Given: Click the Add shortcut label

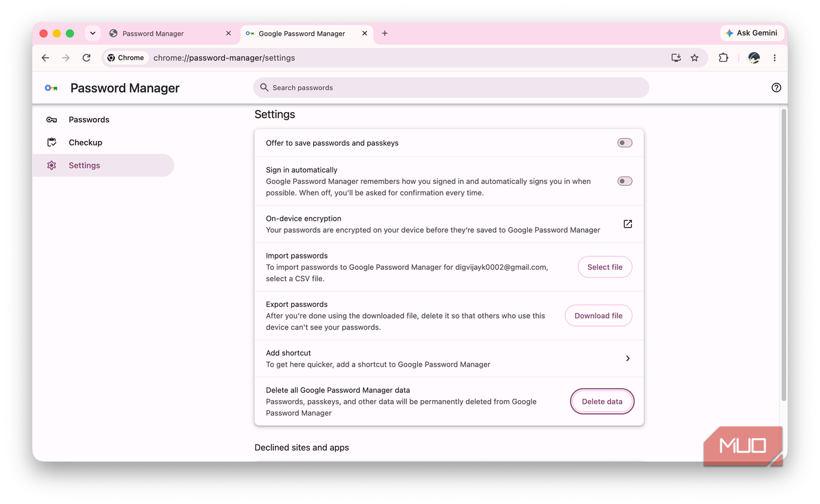Looking at the screenshot, I should click(x=289, y=353).
